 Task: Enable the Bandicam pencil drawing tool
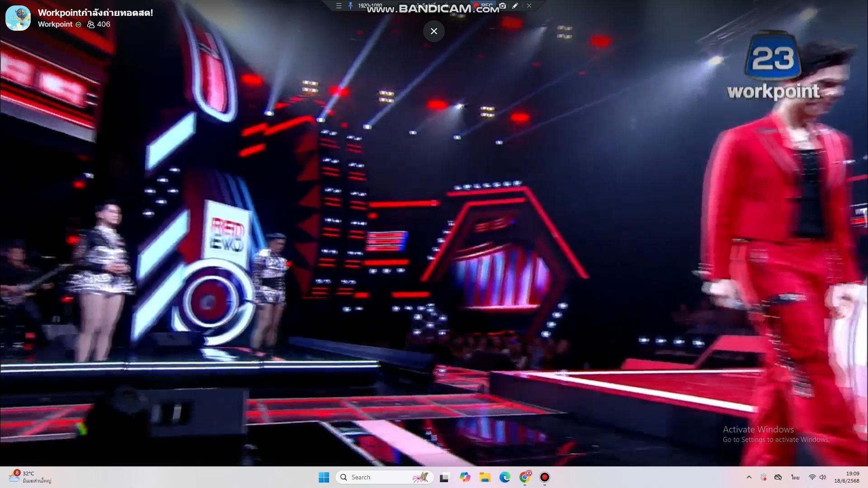pyautogui.click(x=515, y=6)
